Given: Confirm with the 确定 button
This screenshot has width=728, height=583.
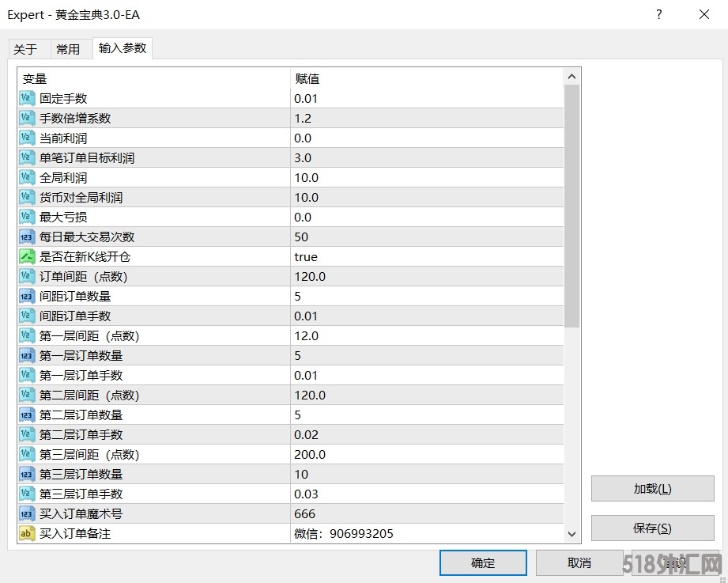Looking at the screenshot, I should pos(483,563).
